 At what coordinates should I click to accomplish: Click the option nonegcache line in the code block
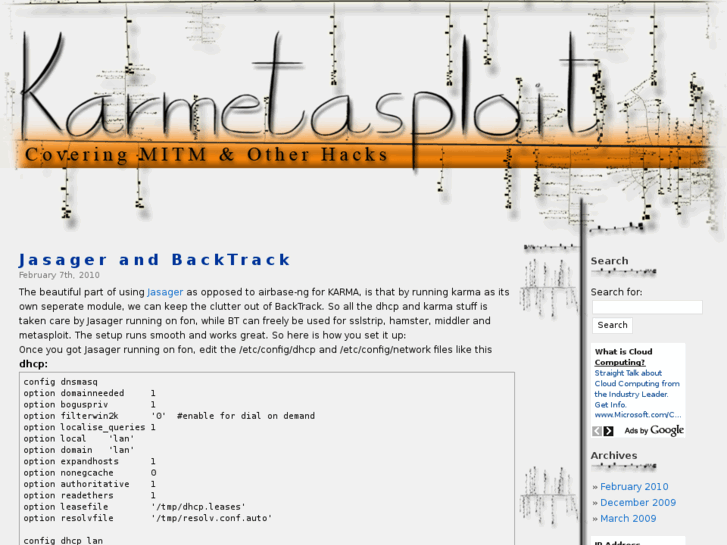89,473
